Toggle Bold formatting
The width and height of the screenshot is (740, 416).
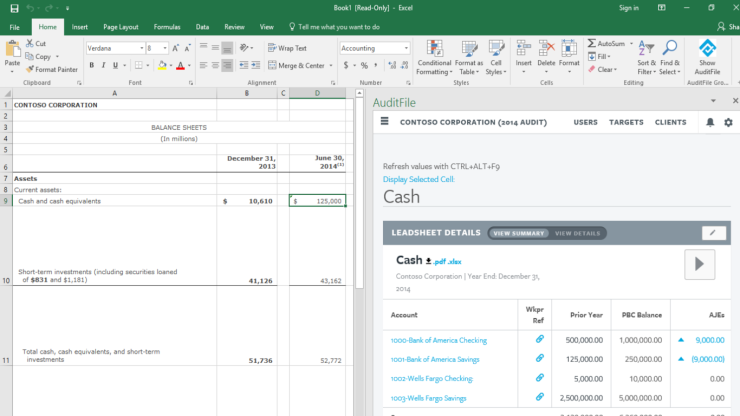click(x=92, y=65)
